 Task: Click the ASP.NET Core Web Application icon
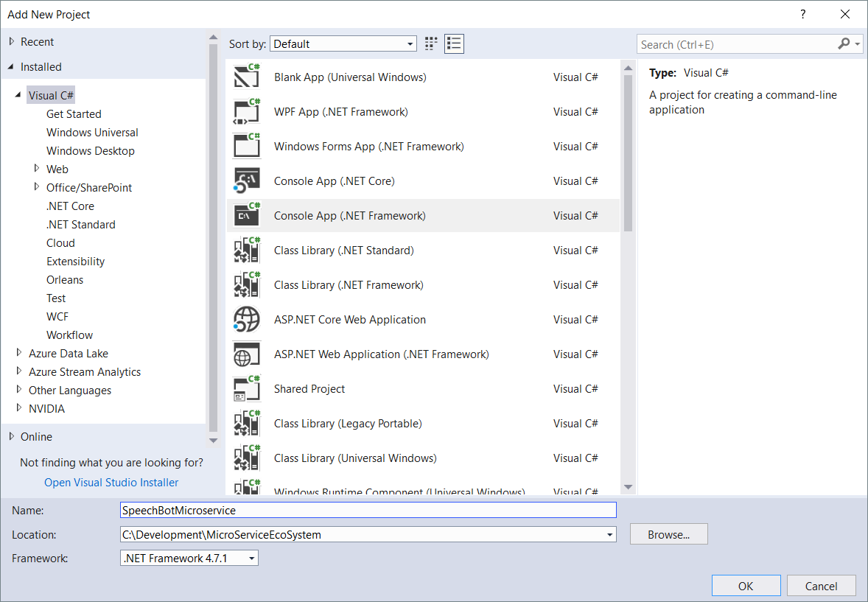pyautogui.click(x=246, y=320)
